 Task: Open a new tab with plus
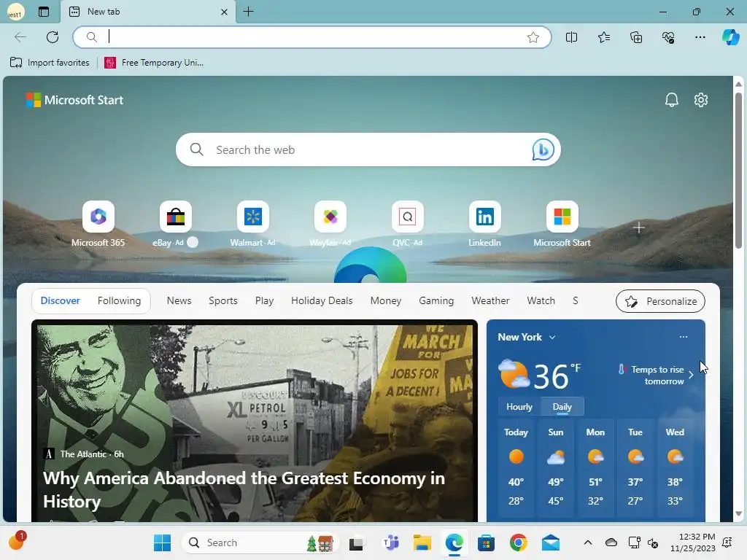[248, 12]
